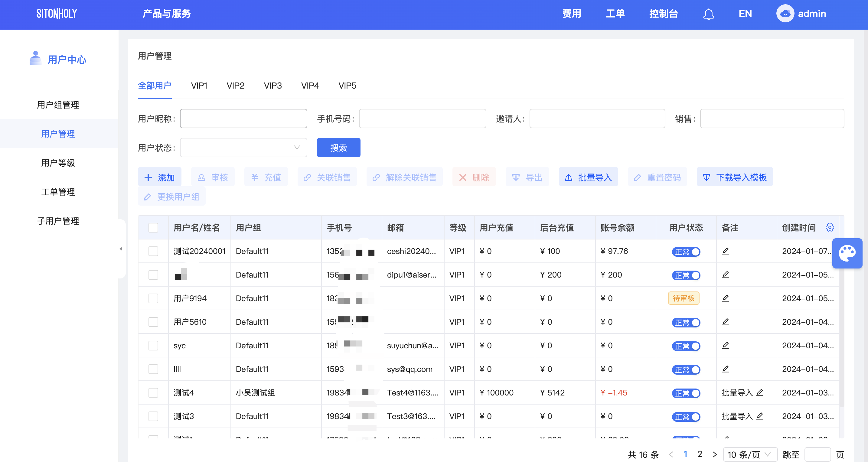Open 用户管理 in the sidebar

(x=58, y=134)
